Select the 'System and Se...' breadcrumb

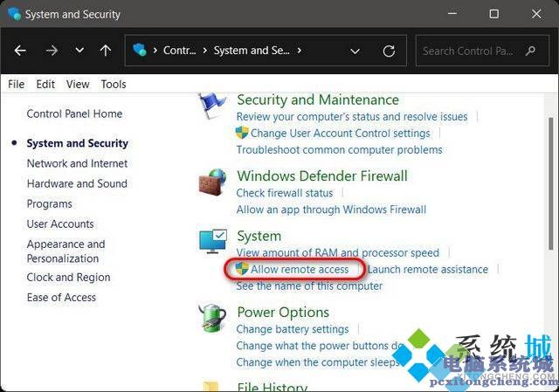252,51
